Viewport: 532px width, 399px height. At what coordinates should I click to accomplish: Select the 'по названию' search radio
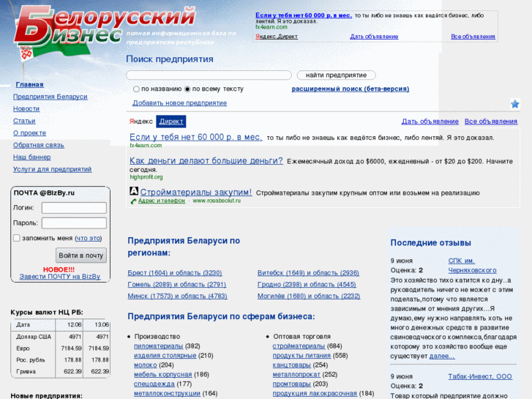[136, 89]
